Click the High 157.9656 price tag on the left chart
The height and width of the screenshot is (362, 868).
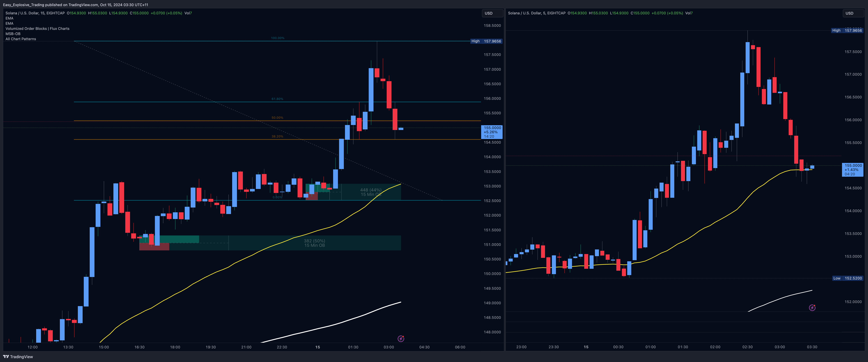[486, 41]
